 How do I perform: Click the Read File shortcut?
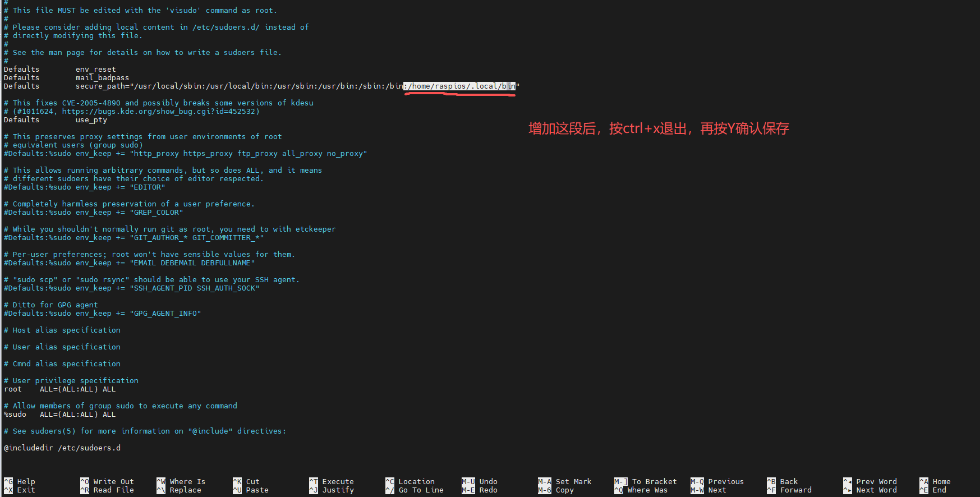(113, 490)
